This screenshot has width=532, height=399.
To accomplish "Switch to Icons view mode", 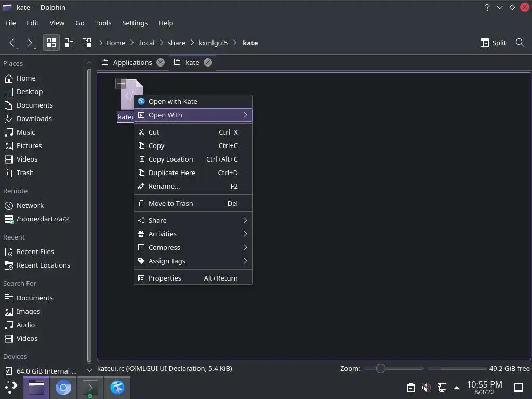I will coord(51,43).
